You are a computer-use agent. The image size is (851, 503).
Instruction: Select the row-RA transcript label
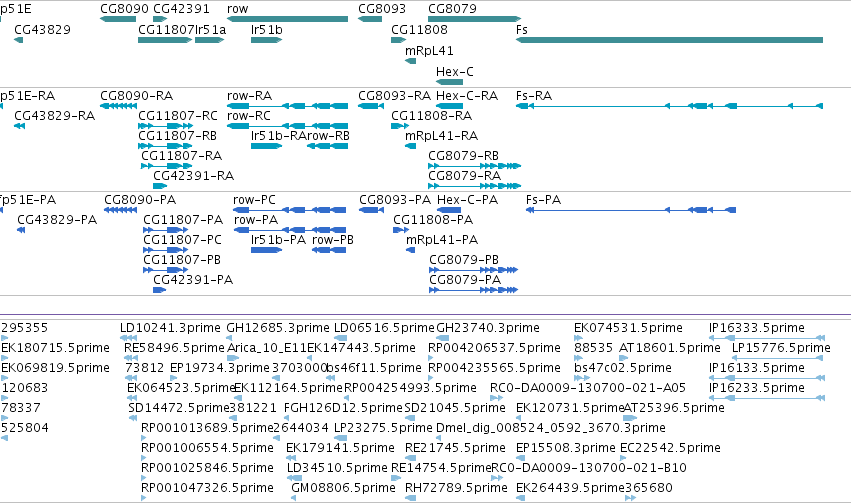click(x=250, y=96)
